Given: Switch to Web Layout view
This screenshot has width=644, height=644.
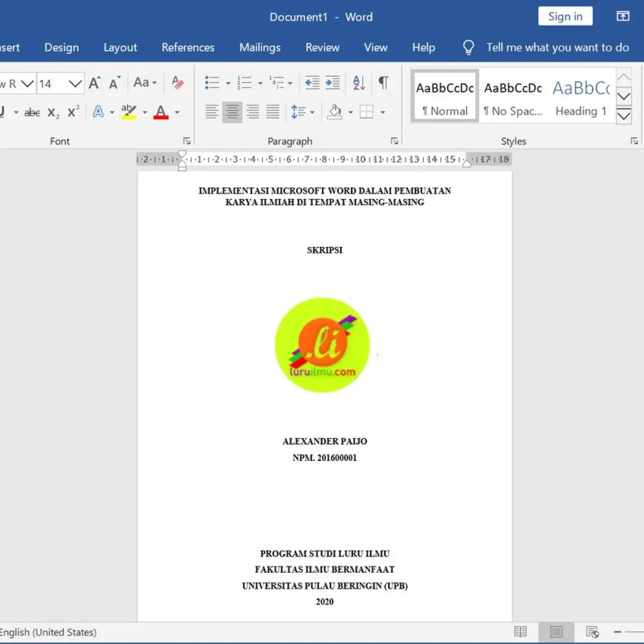Looking at the screenshot, I should point(592,632).
